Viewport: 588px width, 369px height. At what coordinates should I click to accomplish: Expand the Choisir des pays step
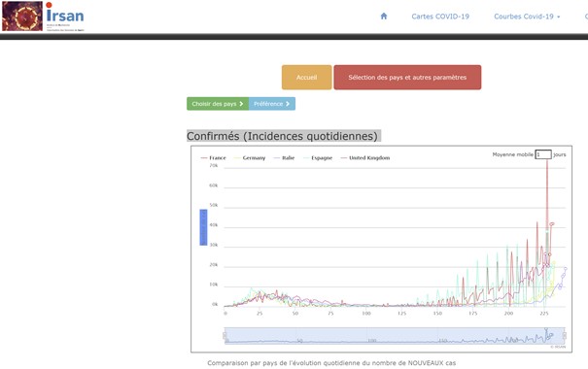[x=218, y=104]
